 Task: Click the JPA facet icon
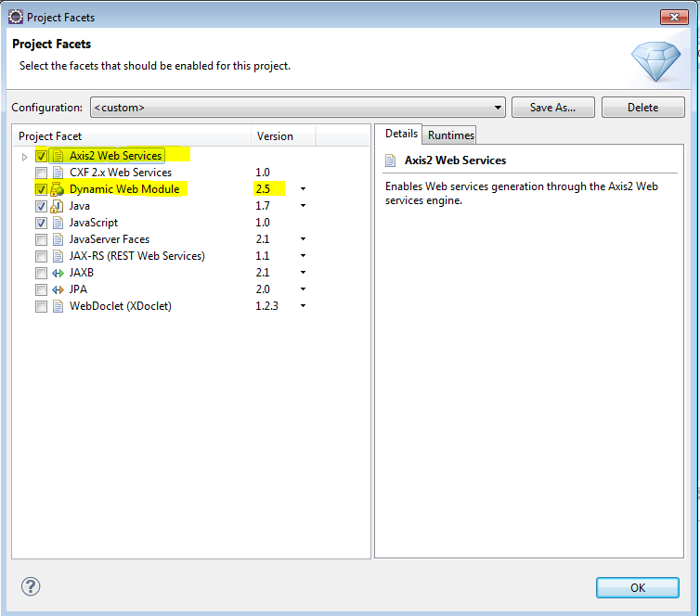pos(58,289)
